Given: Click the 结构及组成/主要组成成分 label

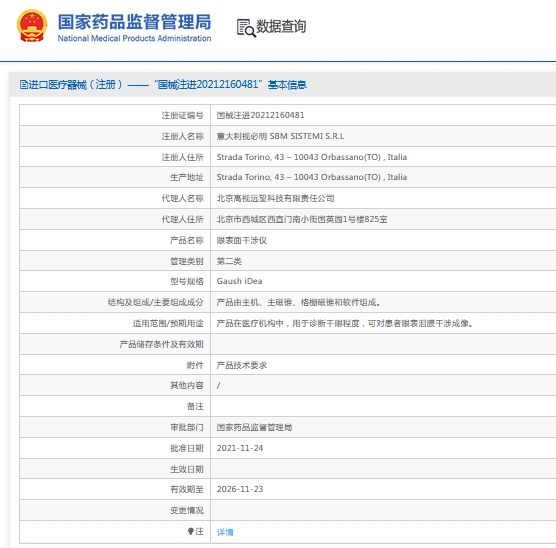Looking at the screenshot, I should [x=155, y=302].
